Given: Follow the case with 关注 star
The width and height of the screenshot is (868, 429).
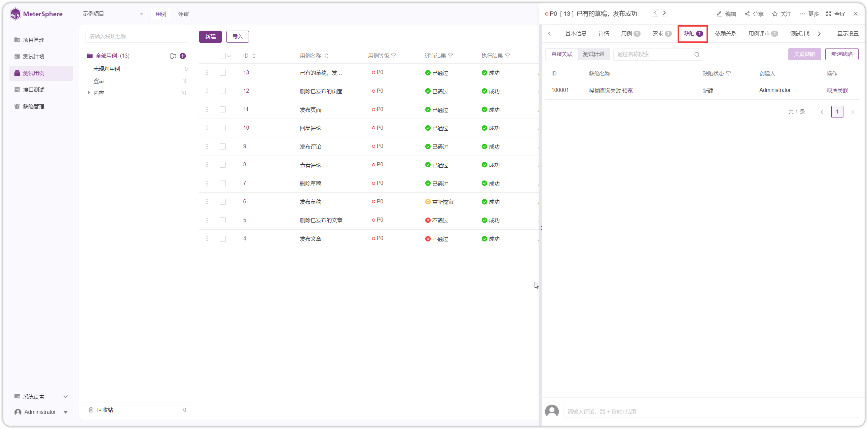Looking at the screenshot, I should coord(782,14).
